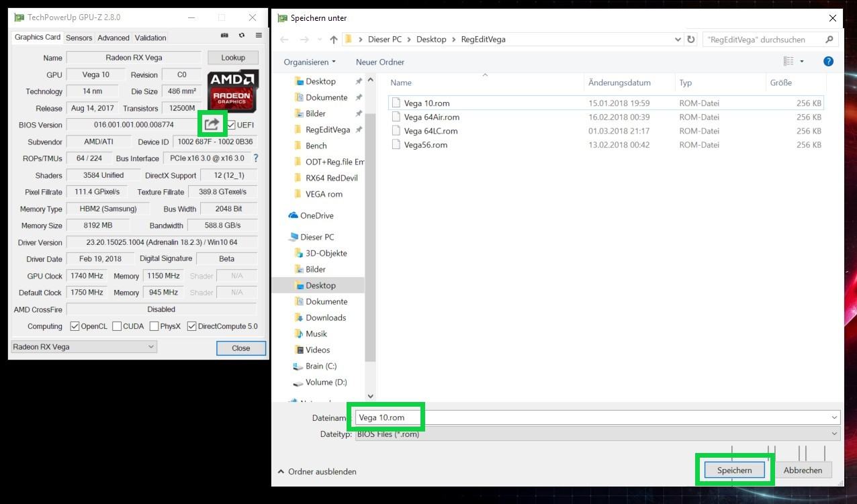
Task: Expand the address bar history dropdown
Action: click(x=678, y=40)
